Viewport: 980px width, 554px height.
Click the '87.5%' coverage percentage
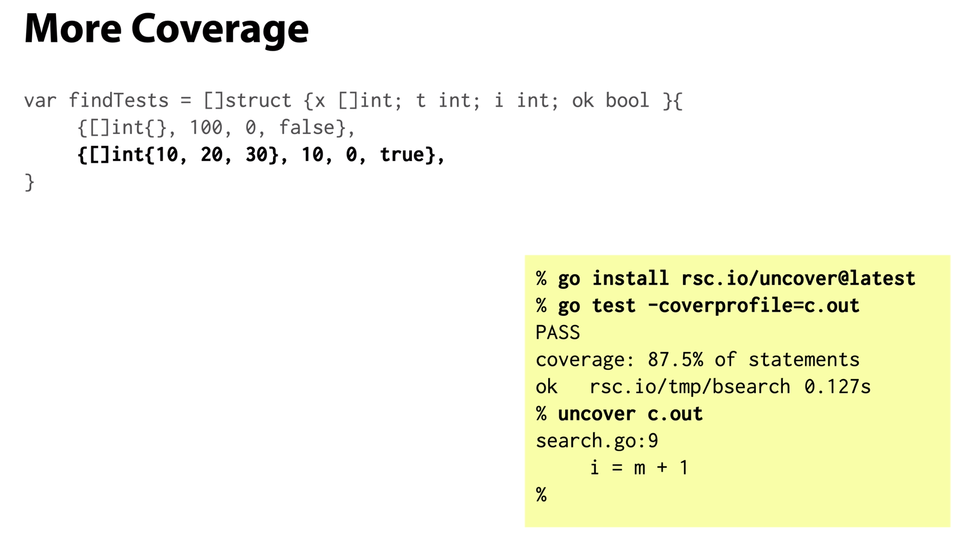tap(675, 360)
